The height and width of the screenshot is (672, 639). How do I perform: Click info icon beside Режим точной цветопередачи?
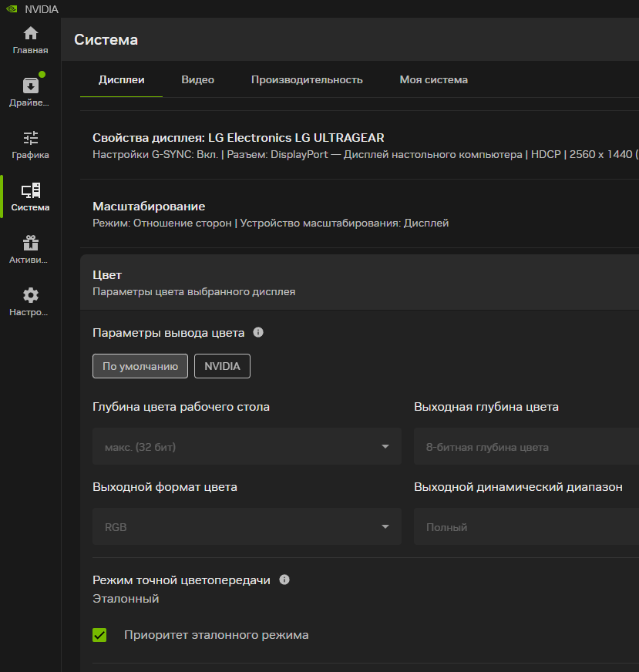[x=284, y=580]
